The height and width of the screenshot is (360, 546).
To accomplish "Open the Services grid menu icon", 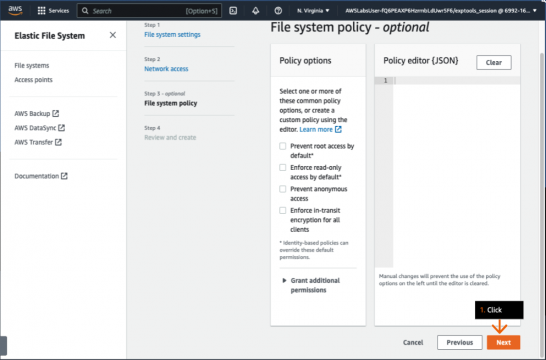I will [41, 11].
